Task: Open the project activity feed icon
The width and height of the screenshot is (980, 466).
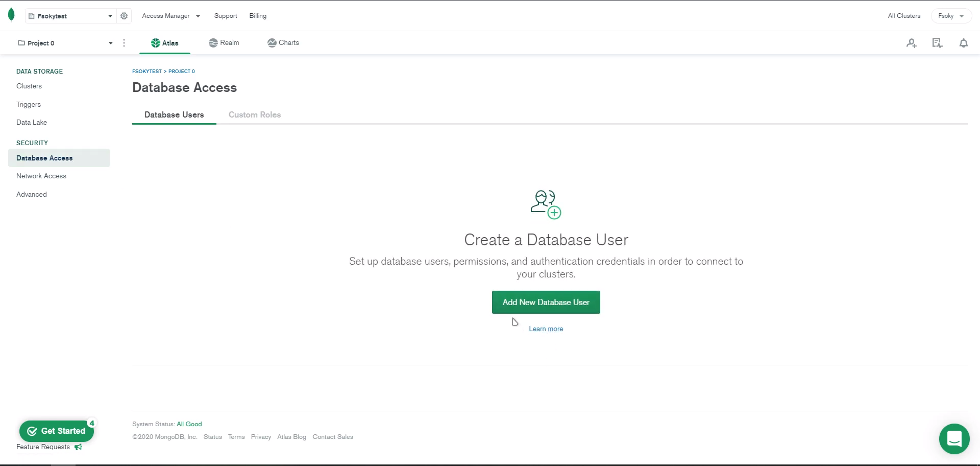Action: point(937,43)
